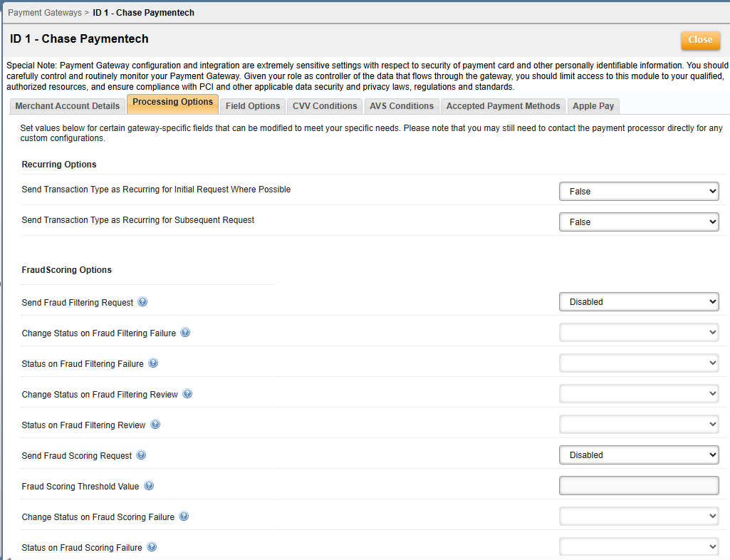Open Fraud Scoring Threshold Value help icon

[149, 486]
